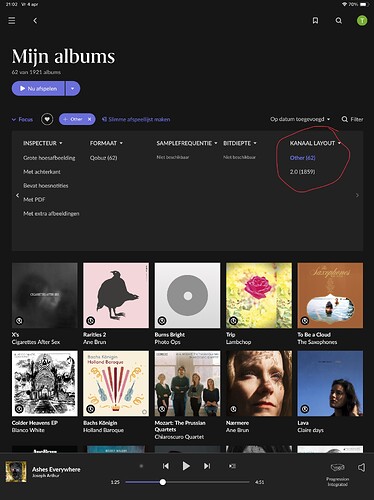
Task: Open the green profile avatar
Action: coord(362,21)
